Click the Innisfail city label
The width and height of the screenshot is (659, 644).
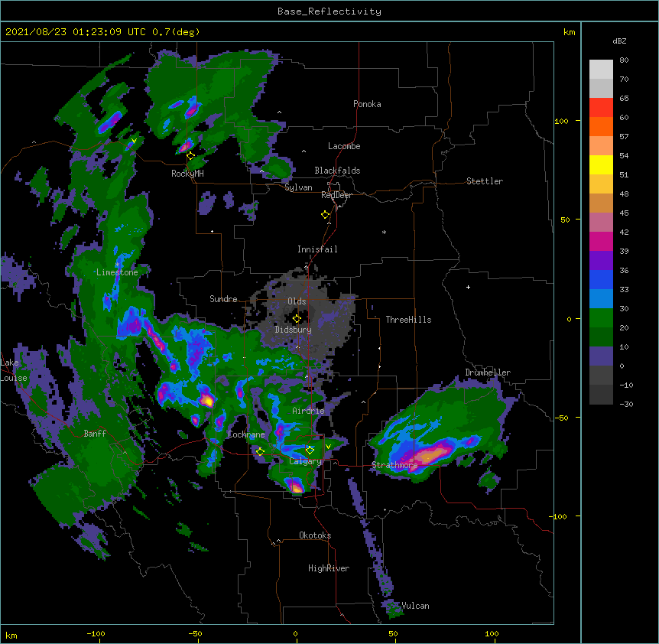click(x=317, y=249)
